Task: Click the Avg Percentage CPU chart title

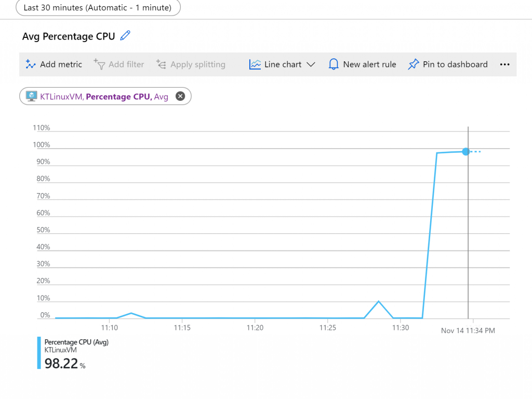Action: (x=69, y=36)
